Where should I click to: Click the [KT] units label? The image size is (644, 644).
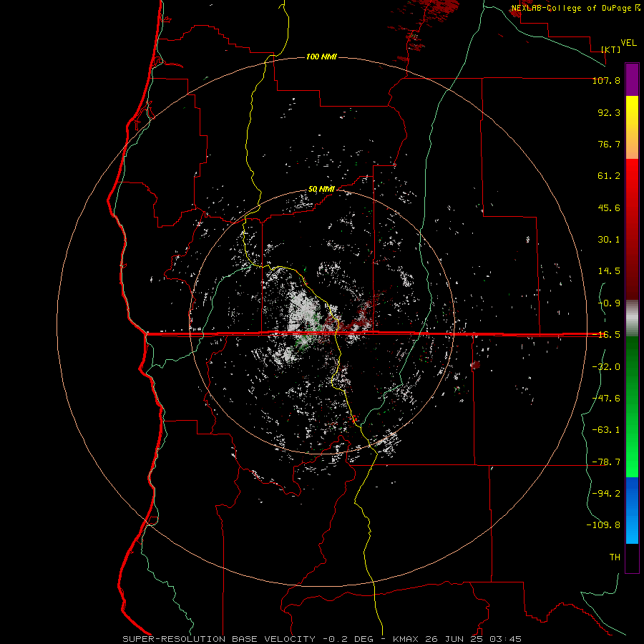point(611,49)
